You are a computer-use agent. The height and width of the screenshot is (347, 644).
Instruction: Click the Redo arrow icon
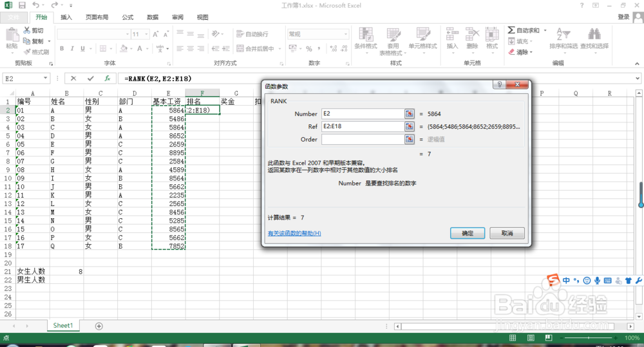tap(54, 5)
